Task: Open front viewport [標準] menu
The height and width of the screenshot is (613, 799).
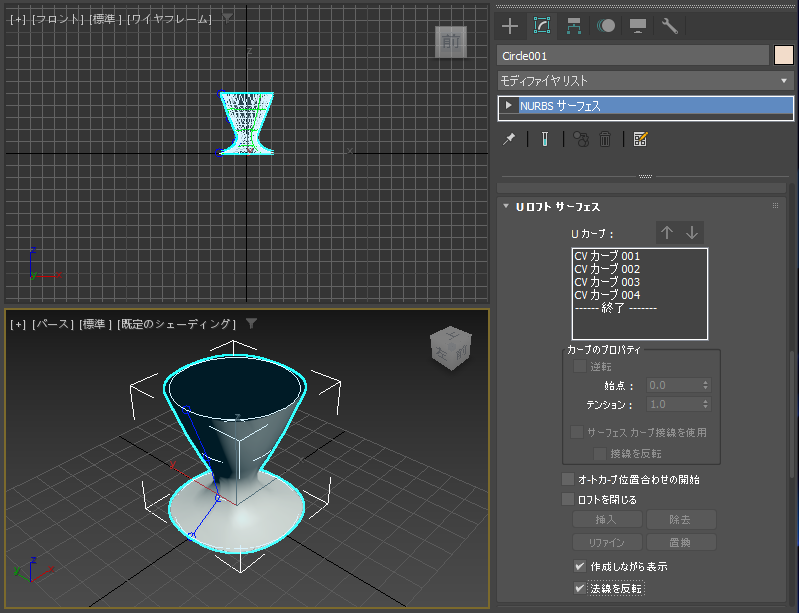Action: 105,19
